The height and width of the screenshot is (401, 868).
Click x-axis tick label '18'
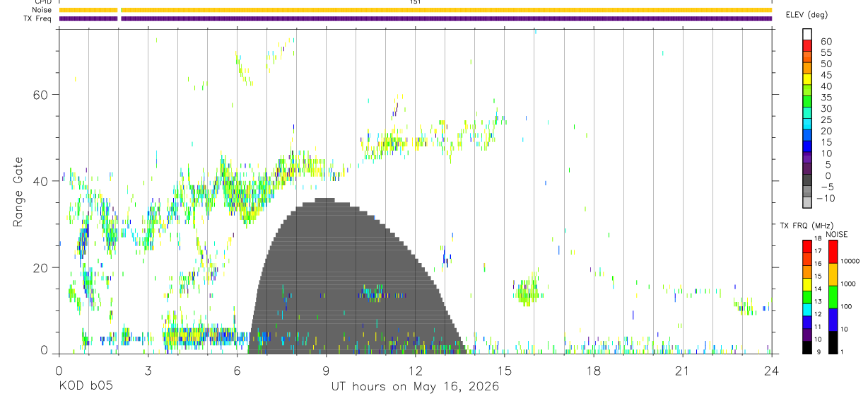(594, 371)
